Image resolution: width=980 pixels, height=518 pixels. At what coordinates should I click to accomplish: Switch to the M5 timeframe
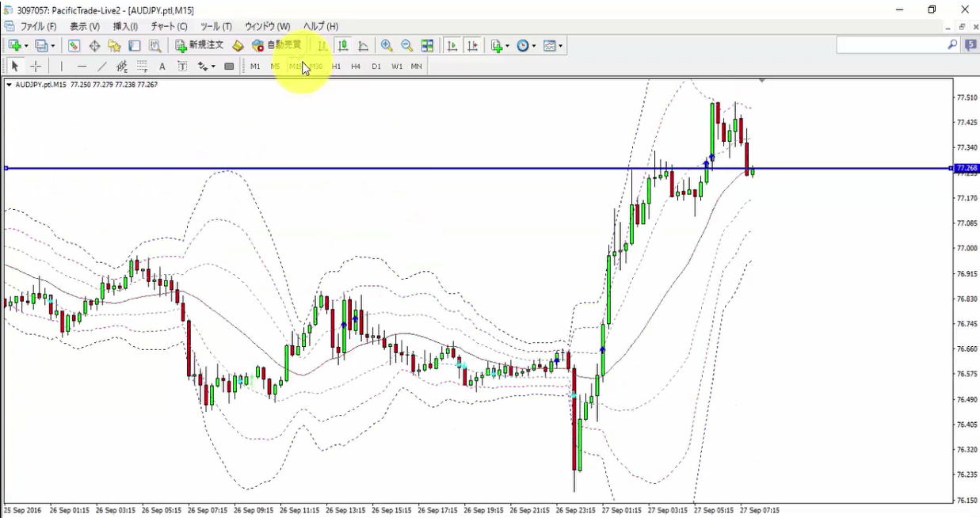click(x=275, y=67)
